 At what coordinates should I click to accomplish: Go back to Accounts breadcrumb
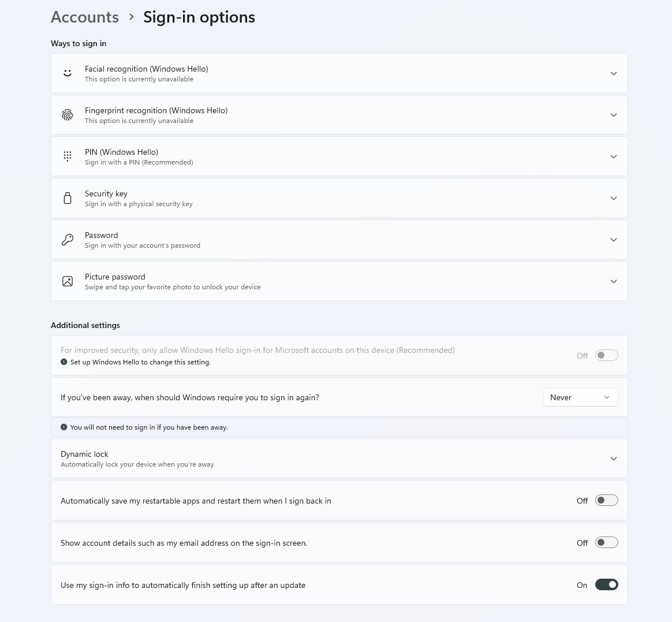coord(85,17)
